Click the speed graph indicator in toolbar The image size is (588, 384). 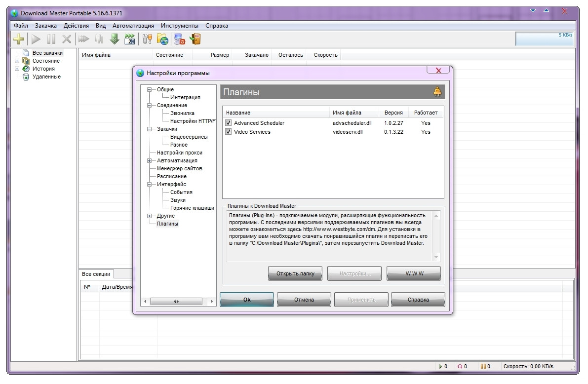click(x=545, y=38)
